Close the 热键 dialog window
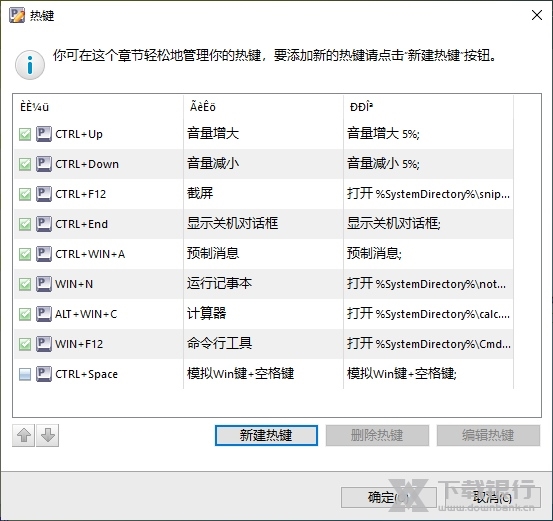 pos(537,15)
